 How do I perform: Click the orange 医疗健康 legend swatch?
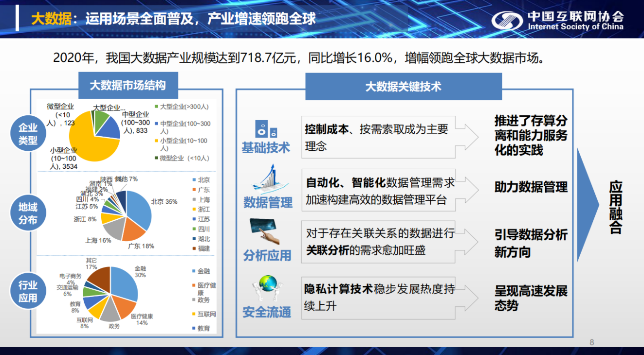point(194,285)
